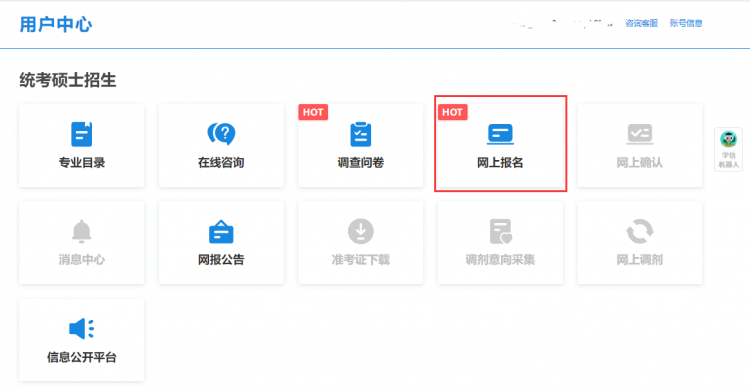Click the 网上调剂 refresh arrows icon
Screen dimensions: 750x392
click(640, 231)
